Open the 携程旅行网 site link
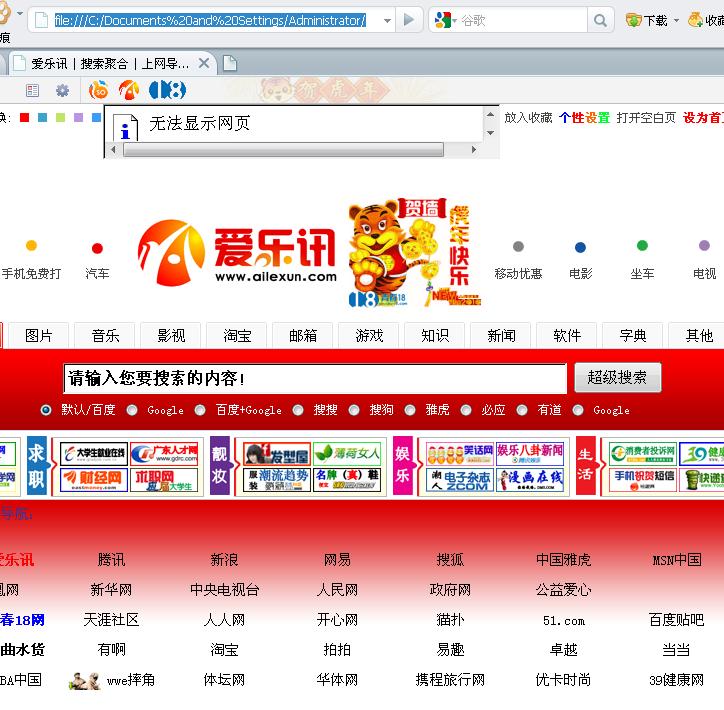 click(x=450, y=680)
